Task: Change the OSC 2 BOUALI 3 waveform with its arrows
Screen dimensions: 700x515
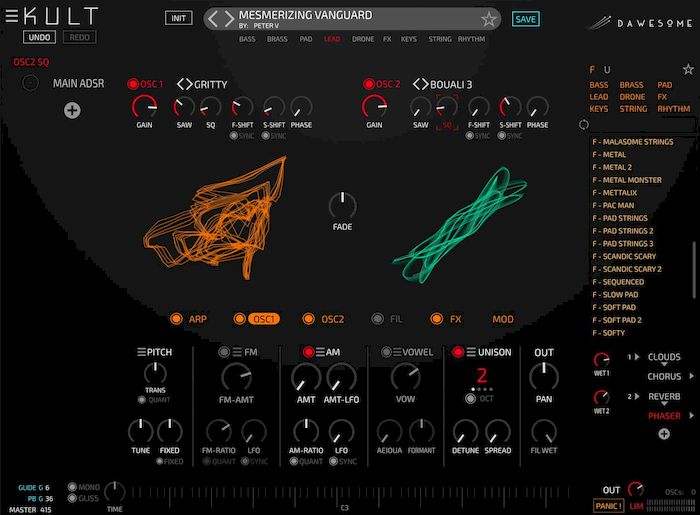Action: (x=420, y=84)
